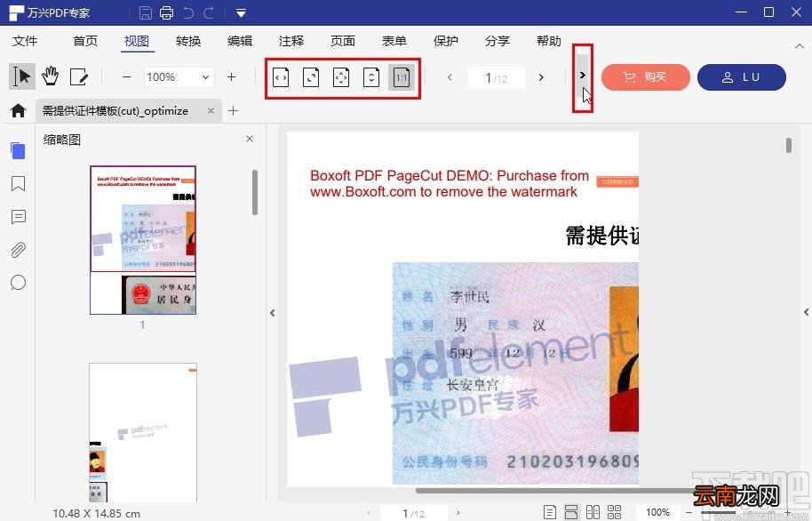
Task: Close the 缩略图 panel
Action: point(250,139)
